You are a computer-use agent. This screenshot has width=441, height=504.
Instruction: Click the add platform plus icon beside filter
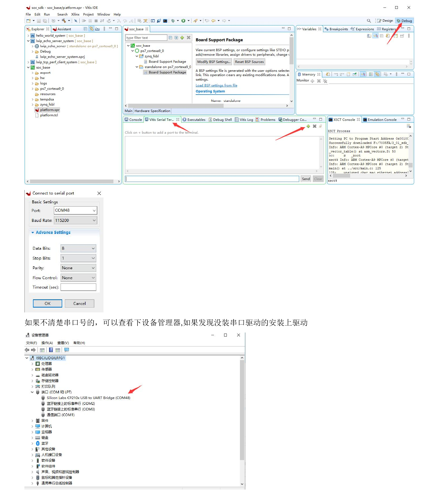pyautogui.click(x=182, y=38)
